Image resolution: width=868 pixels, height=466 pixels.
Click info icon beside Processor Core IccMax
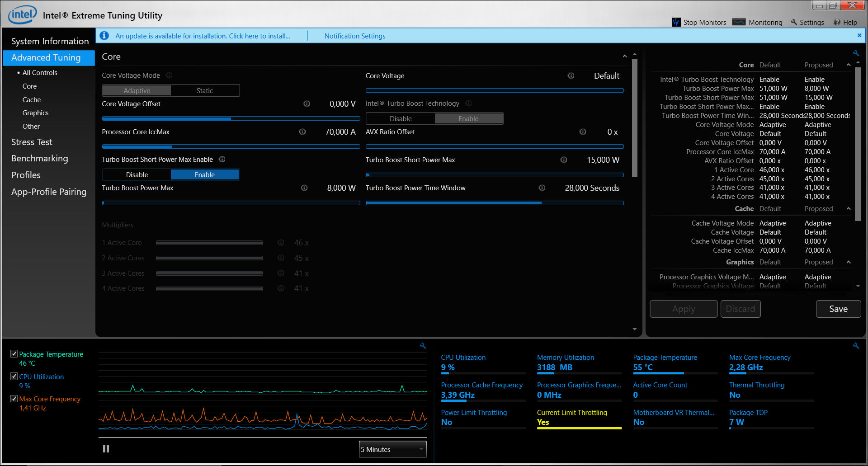[x=302, y=132]
